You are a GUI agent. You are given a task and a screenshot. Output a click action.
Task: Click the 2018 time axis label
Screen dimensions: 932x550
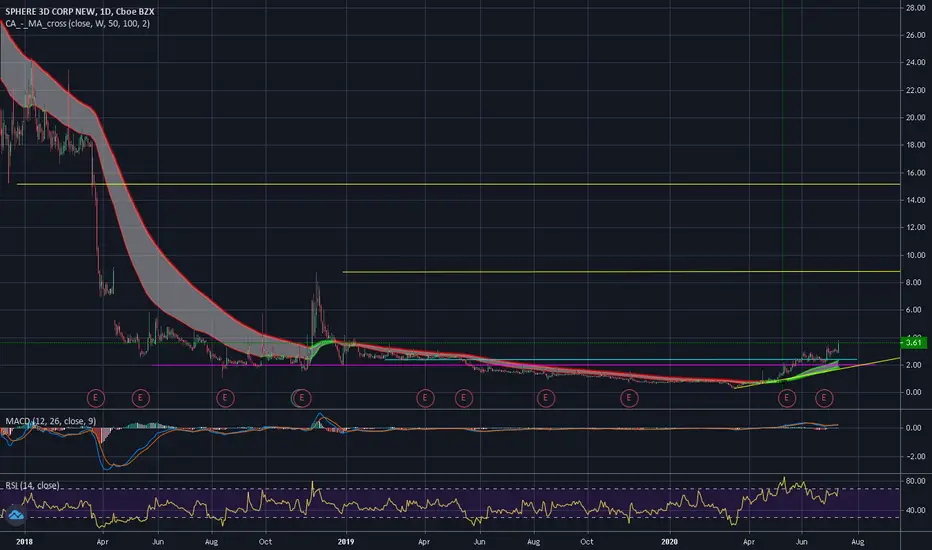coord(24,542)
